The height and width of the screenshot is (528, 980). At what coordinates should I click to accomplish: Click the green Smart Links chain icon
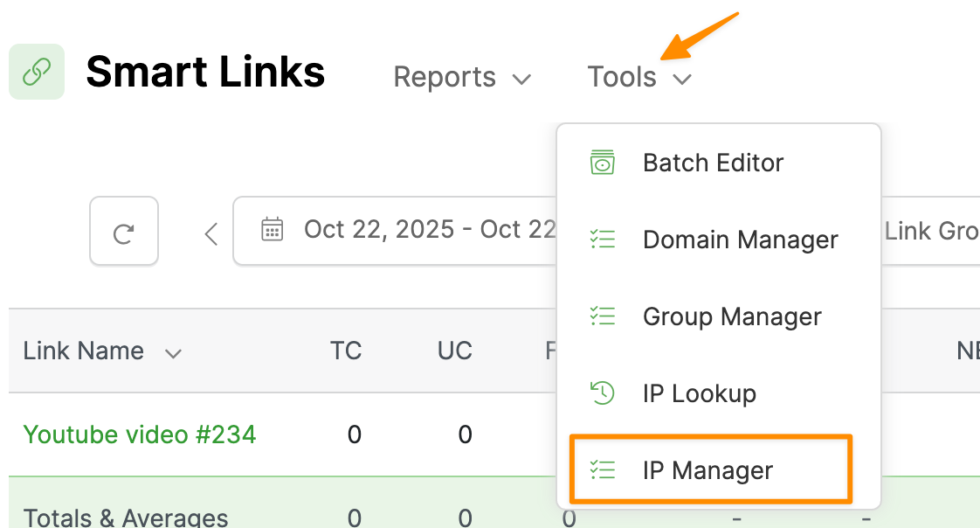(x=36, y=72)
